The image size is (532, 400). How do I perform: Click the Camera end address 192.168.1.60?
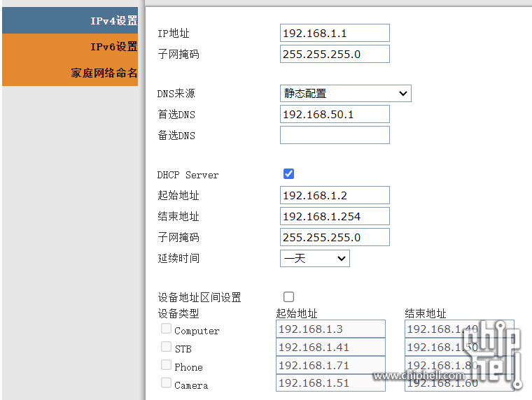click(x=459, y=383)
